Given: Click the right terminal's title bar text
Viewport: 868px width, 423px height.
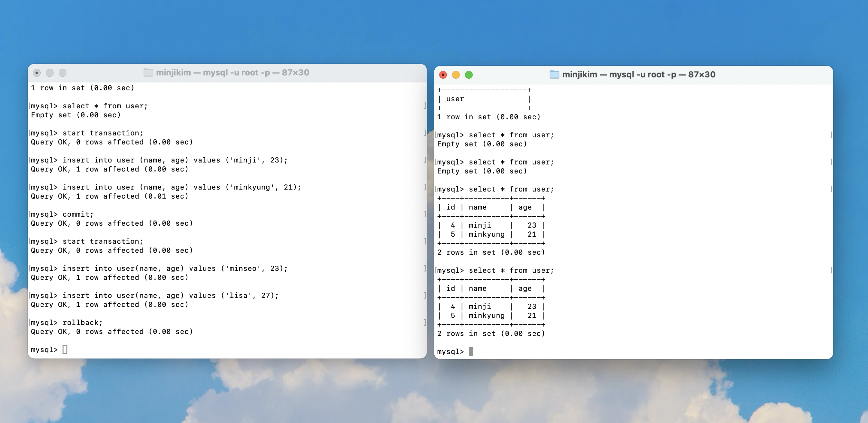Looking at the screenshot, I should tap(638, 74).
